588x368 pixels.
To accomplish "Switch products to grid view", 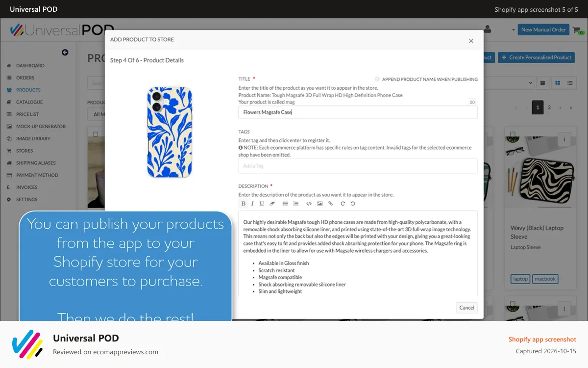I will [558, 83].
